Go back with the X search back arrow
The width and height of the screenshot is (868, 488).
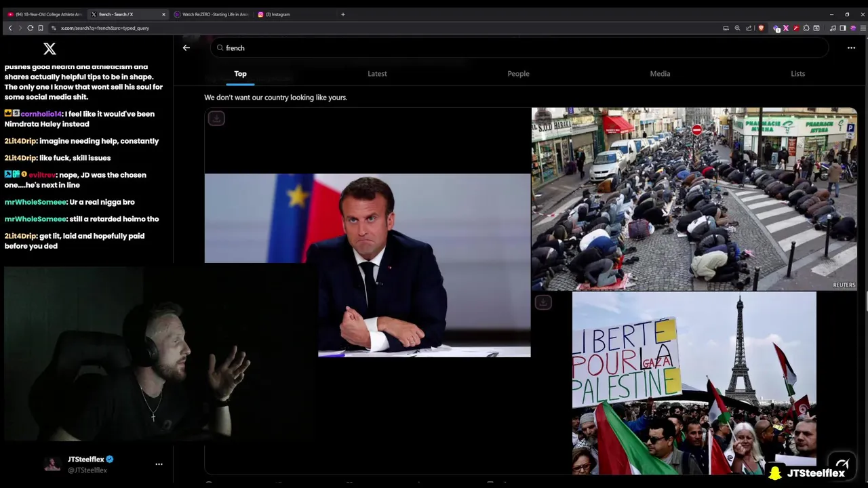pos(186,47)
